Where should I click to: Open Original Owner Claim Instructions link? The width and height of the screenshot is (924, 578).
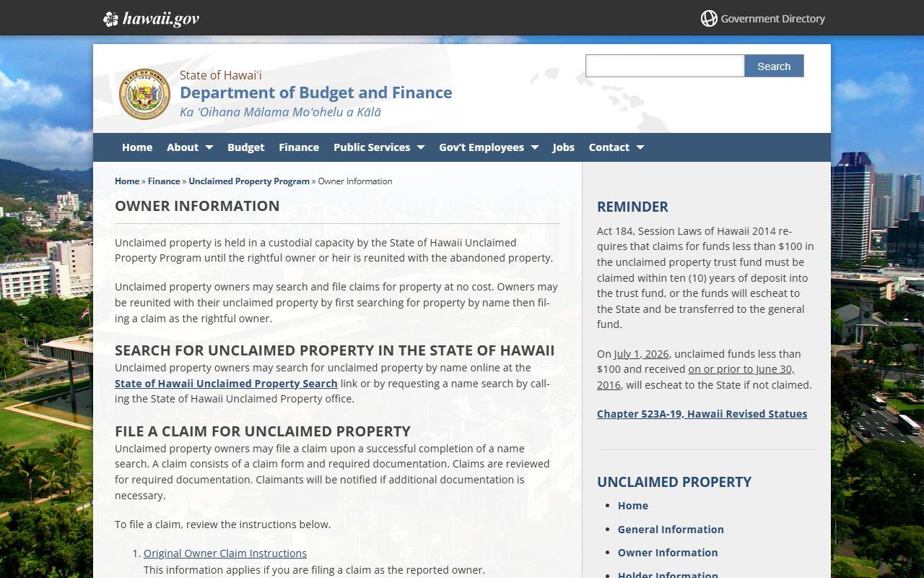click(x=225, y=553)
